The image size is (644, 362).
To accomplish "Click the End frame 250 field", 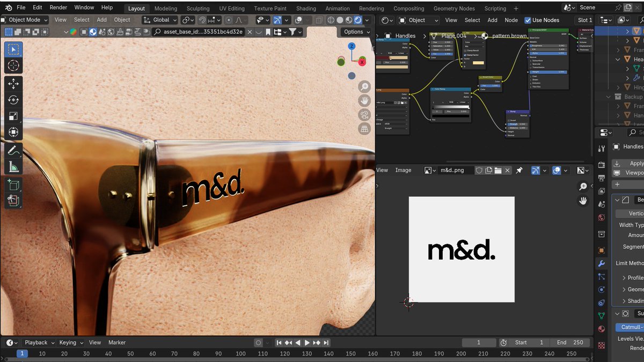I will pyautogui.click(x=570, y=343).
